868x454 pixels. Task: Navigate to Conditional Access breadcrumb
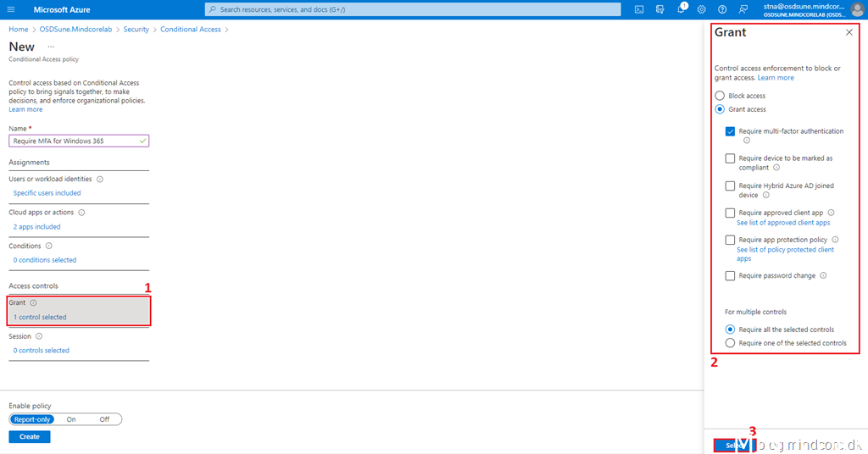191,29
